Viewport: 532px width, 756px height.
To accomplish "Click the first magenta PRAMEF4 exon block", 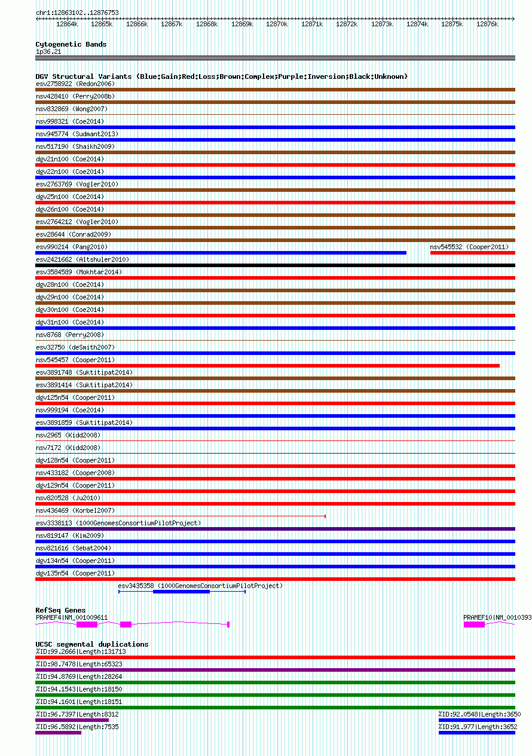I will pos(87,624).
